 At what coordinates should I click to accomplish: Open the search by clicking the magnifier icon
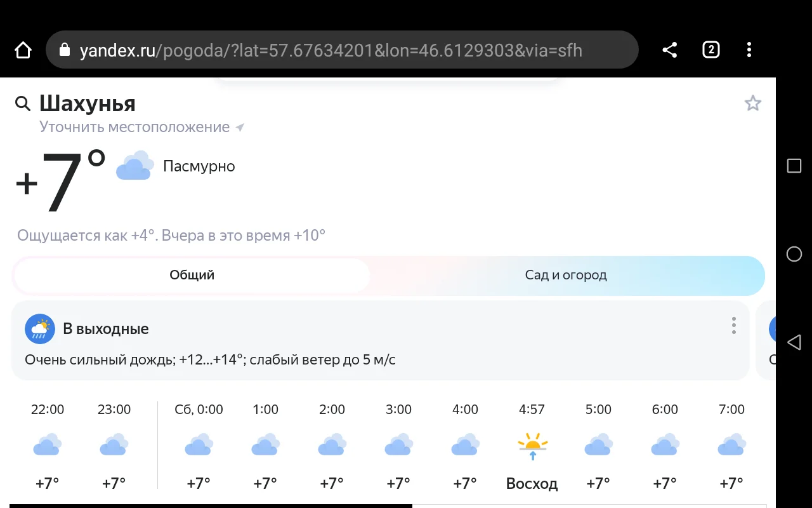pos(22,103)
